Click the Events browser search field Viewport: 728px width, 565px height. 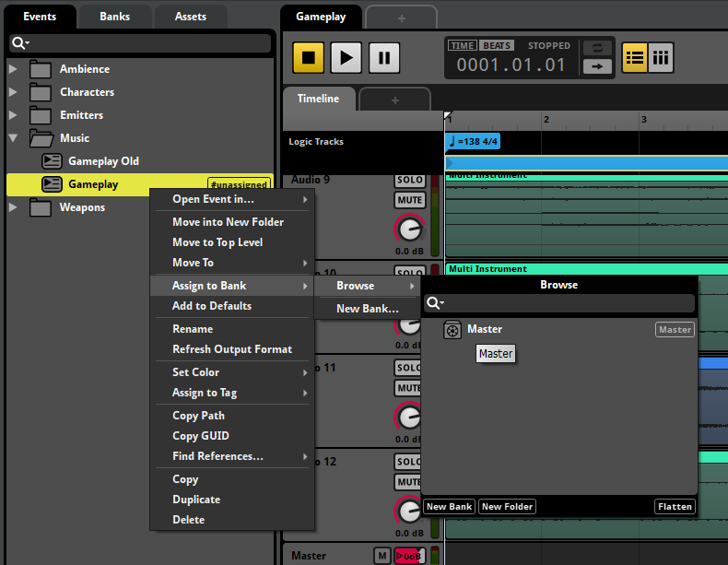pyautogui.click(x=140, y=43)
